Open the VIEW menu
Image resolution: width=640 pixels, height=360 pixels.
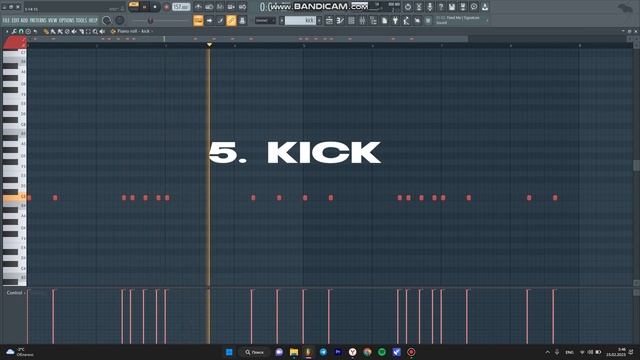pos(53,20)
